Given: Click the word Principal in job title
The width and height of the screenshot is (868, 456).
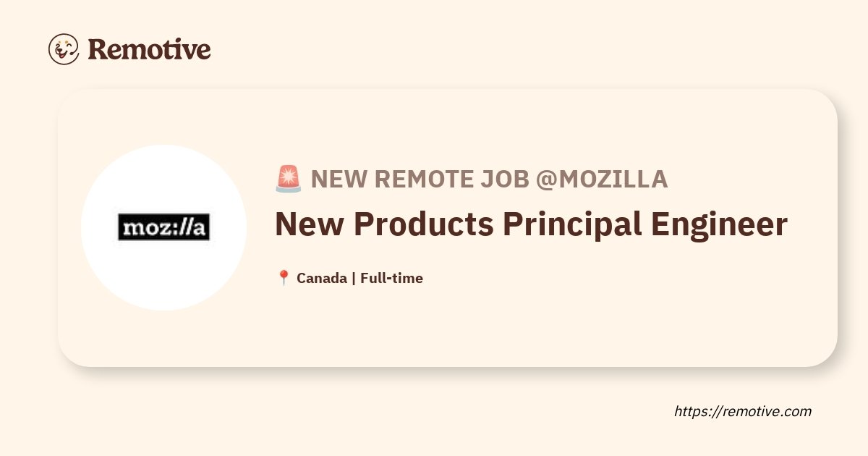Looking at the screenshot, I should click(x=572, y=226).
